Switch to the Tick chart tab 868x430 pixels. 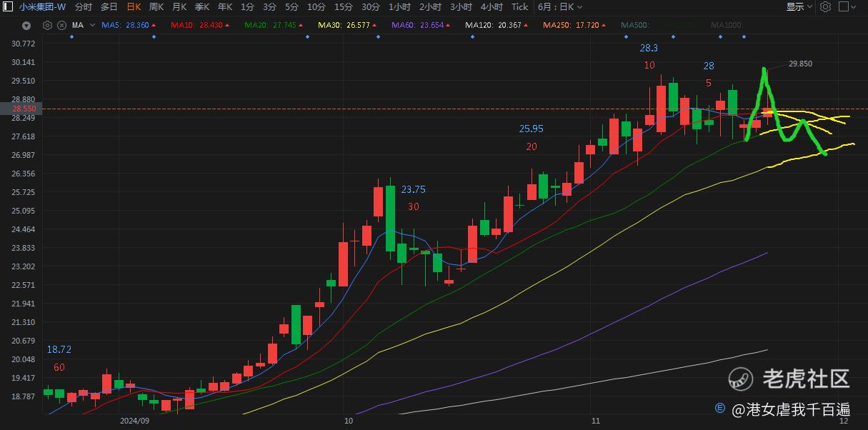pos(520,6)
